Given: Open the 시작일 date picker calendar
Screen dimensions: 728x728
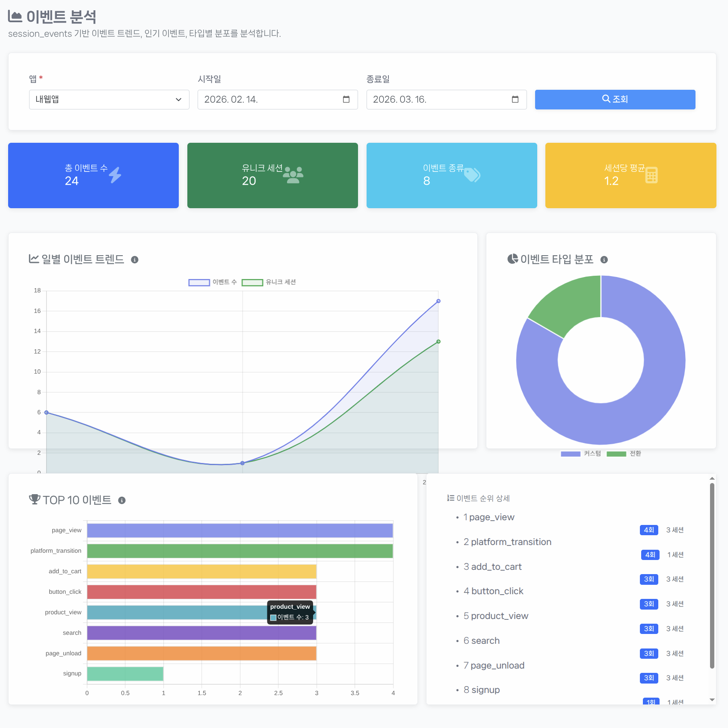Looking at the screenshot, I should point(346,100).
